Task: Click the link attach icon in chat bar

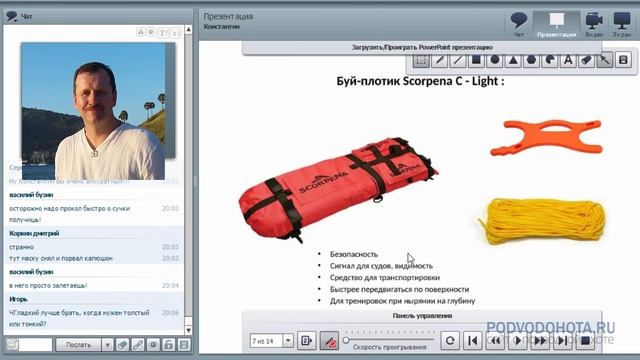Action: [x=138, y=345]
